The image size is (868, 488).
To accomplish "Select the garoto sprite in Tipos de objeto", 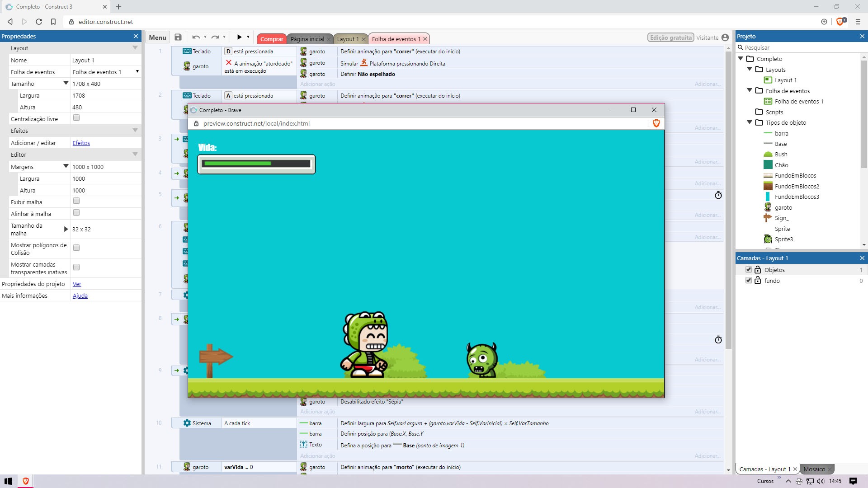I will click(x=783, y=207).
